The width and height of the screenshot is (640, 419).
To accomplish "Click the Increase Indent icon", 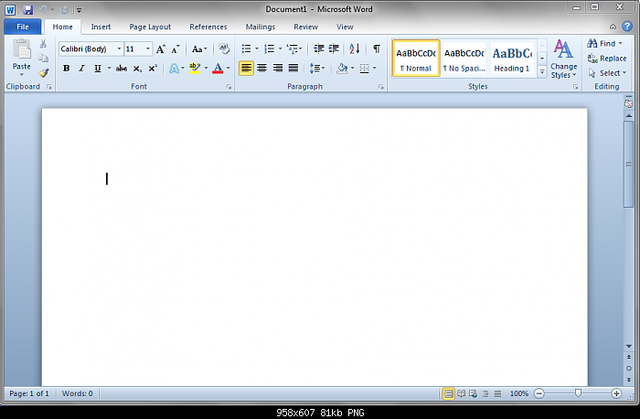I will 334,49.
